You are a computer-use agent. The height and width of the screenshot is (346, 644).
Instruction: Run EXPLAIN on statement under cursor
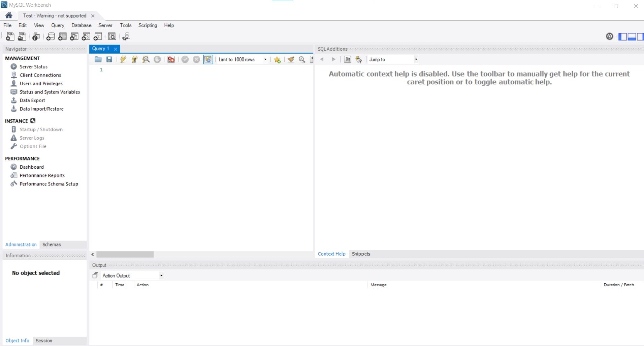[146, 59]
